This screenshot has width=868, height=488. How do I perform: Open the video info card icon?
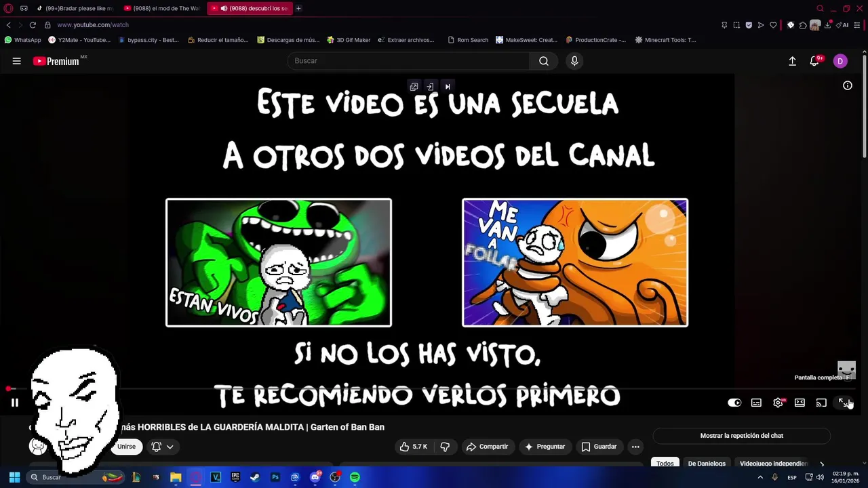click(847, 85)
